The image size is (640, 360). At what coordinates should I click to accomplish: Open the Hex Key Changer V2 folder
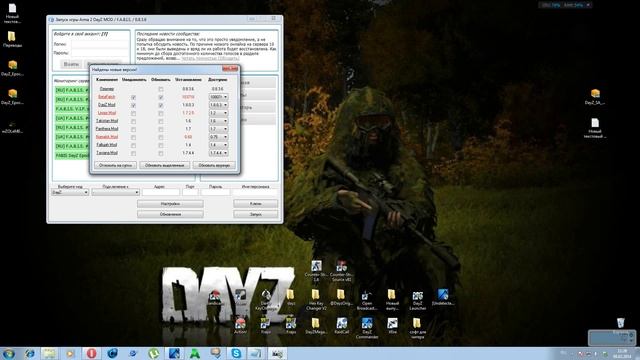(x=316, y=300)
